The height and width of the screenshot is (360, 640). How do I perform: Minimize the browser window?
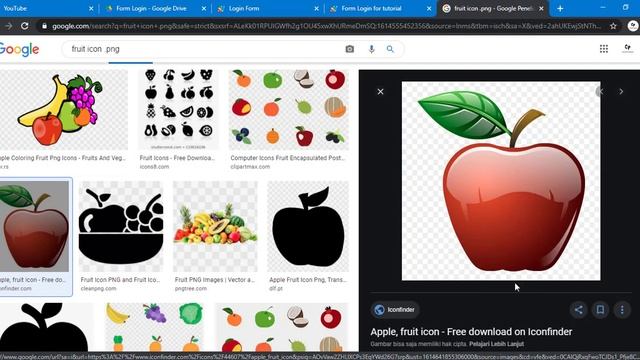click(603, 8)
